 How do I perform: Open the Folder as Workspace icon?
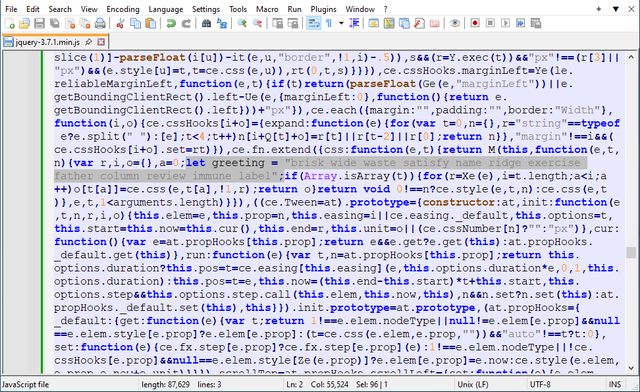click(x=435, y=24)
